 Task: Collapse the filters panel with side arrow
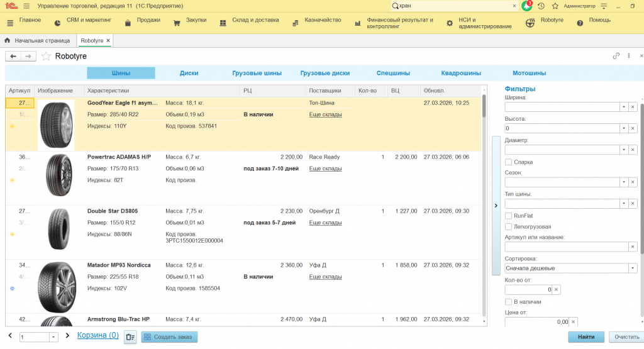tap(496, 205)
